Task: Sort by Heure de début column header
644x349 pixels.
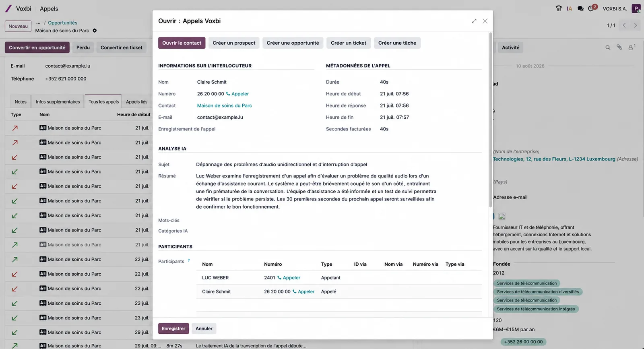Action: [x=134, y=115]
